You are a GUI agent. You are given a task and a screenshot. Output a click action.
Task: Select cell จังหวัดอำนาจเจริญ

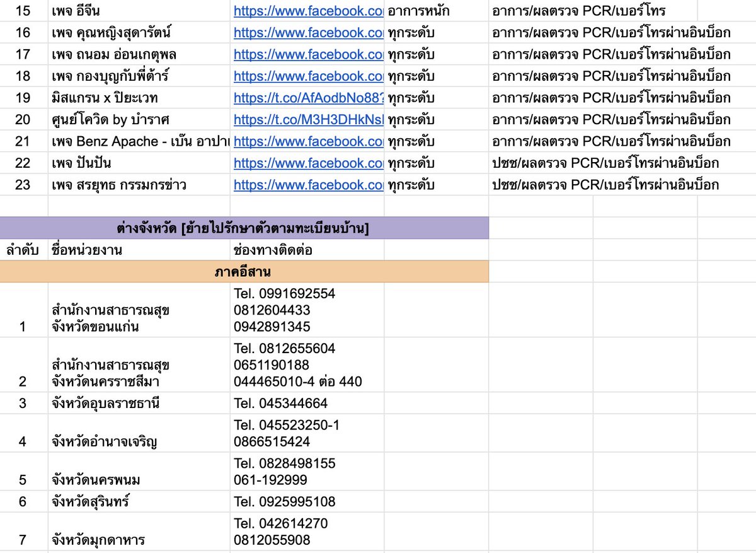pyautogui.click(x=139, y=433)
